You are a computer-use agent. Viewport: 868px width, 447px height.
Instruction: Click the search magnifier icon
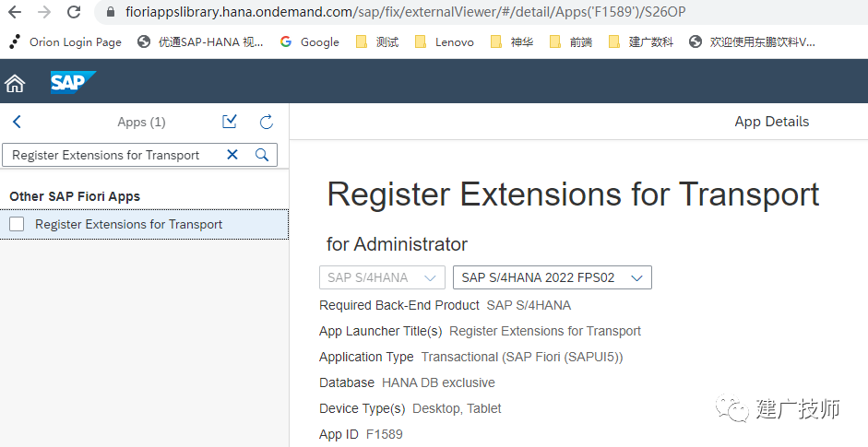pos(262,155)
